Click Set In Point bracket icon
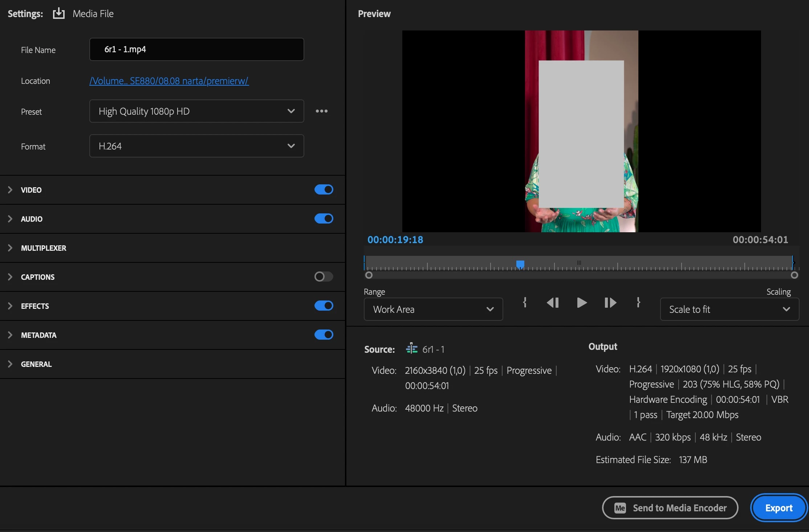The height and width of the screenshot is (532, 809). tap(525, 302)
